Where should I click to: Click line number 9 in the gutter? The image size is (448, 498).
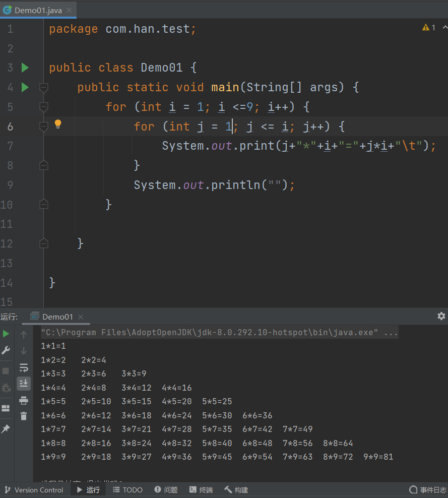(x=10, y=185)
